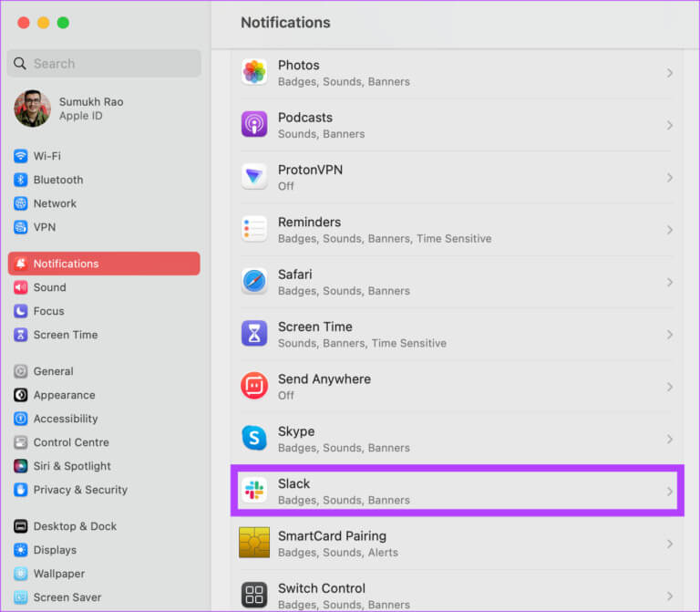The height and width of the screenshot is (612, 700).
Task: Click the Notifications bell sidebar icon
Action: click(21, 264)
